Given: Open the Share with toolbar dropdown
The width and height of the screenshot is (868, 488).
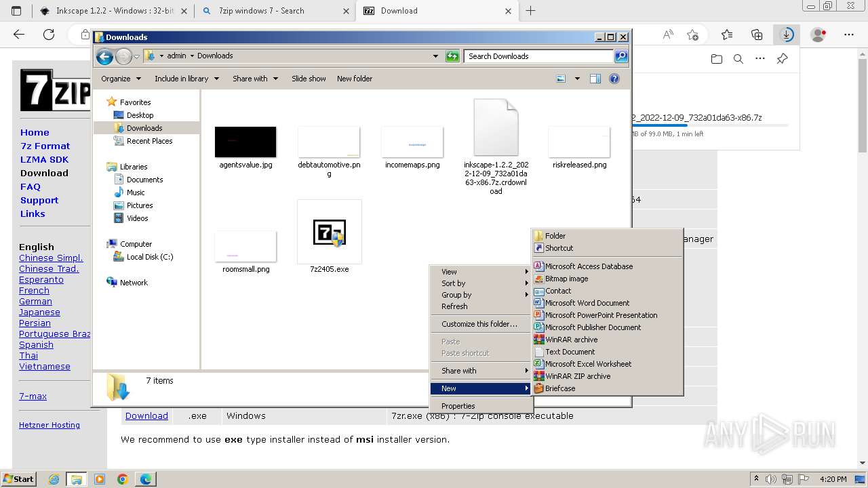Looking at the screenshot, I should [x=255, y=79].
